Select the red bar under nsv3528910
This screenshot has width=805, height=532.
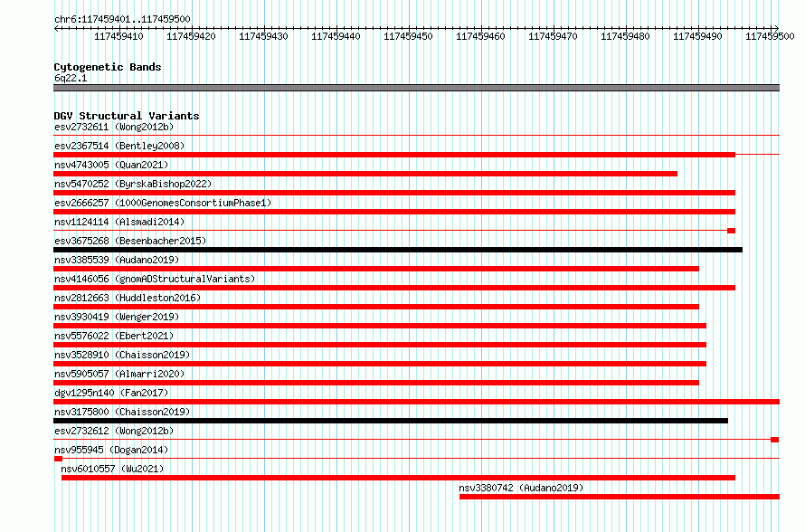click(380, 364)
